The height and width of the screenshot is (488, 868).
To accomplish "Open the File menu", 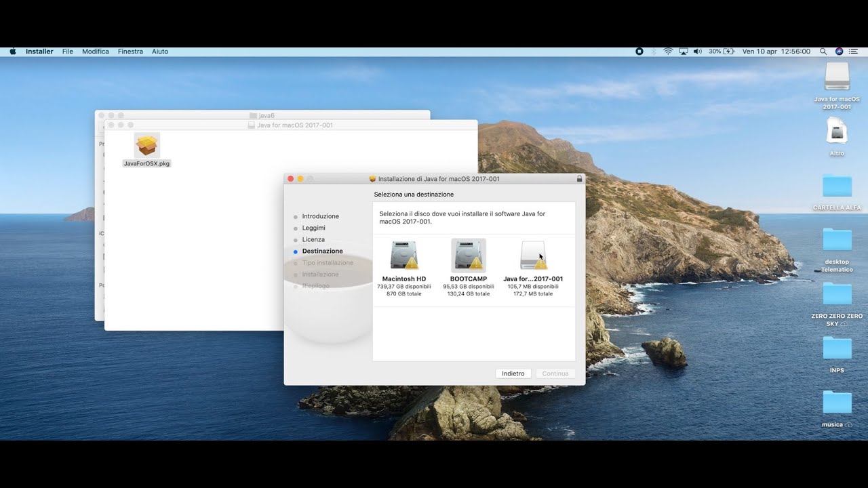I will 68,52.
